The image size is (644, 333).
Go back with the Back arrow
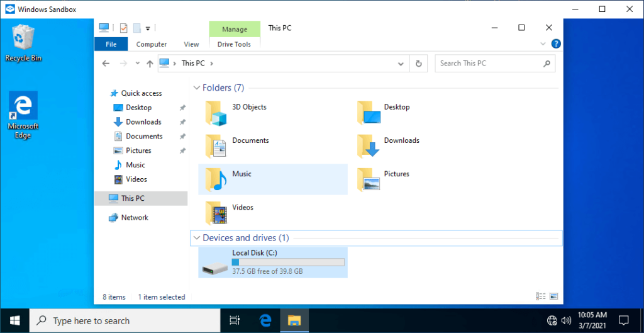point(106,64)
